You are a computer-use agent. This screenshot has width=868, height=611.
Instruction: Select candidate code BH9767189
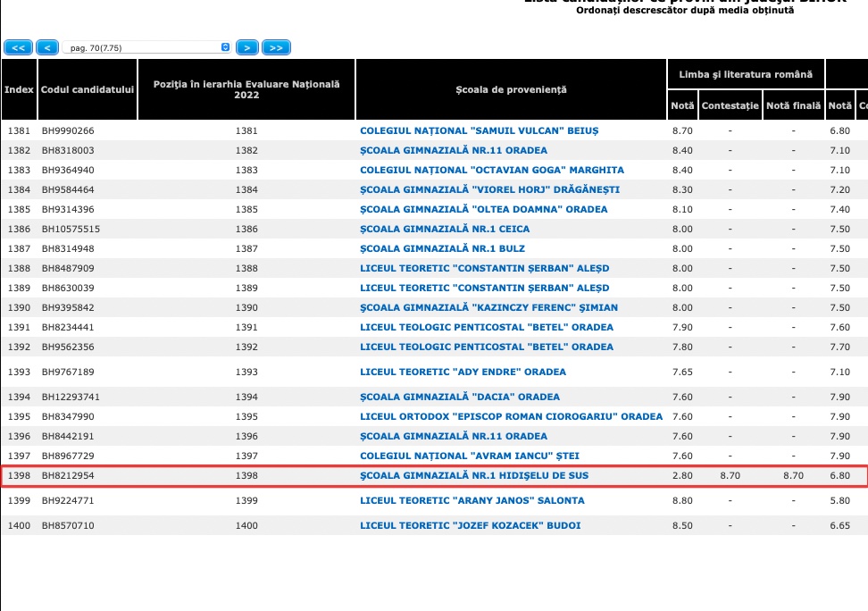point(68,372)
